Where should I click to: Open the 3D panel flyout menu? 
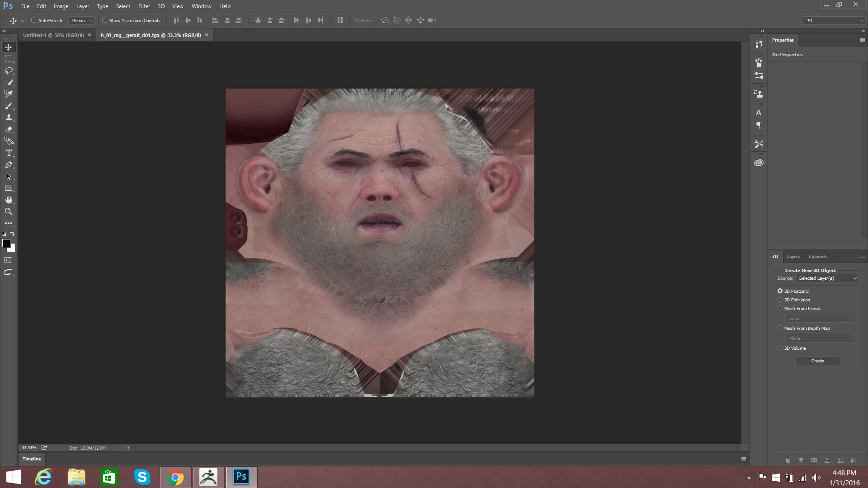click(x=862, y=257)
